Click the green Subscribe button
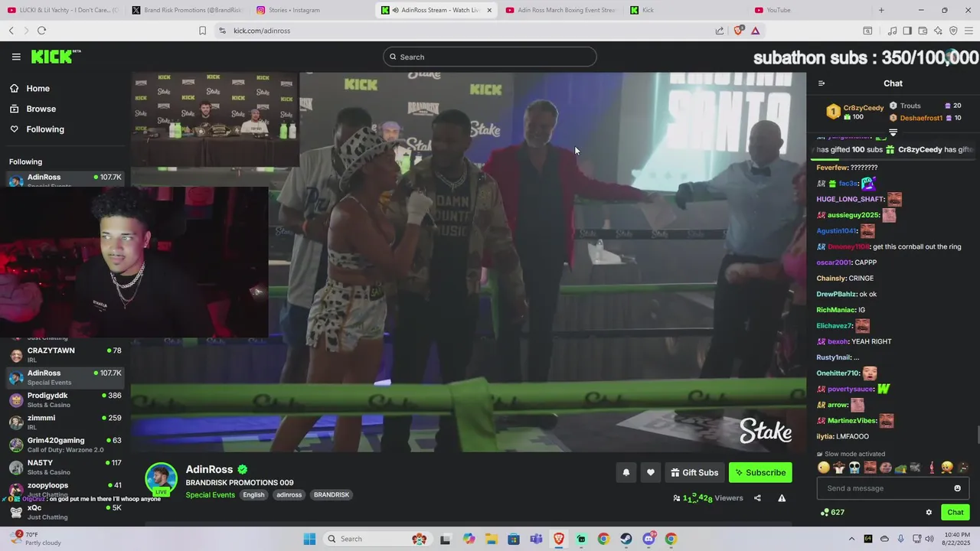This screenshot has height=551, width=980. [x=760, y=473]
